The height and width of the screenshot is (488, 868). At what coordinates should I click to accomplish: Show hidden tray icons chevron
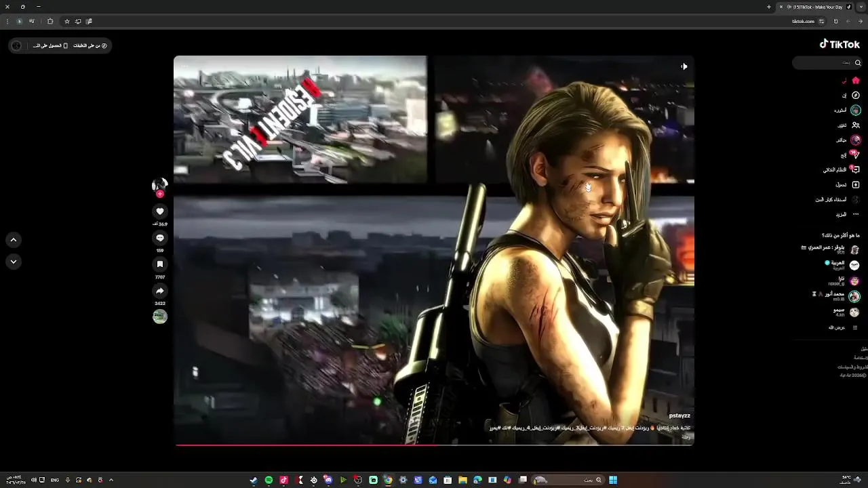tap(111, 480)
